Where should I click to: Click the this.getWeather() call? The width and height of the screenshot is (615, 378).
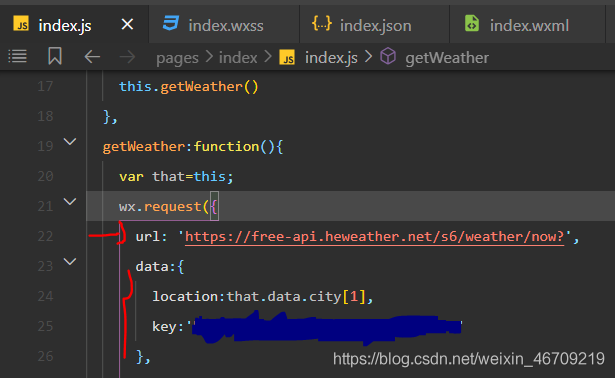coord(189,86)
